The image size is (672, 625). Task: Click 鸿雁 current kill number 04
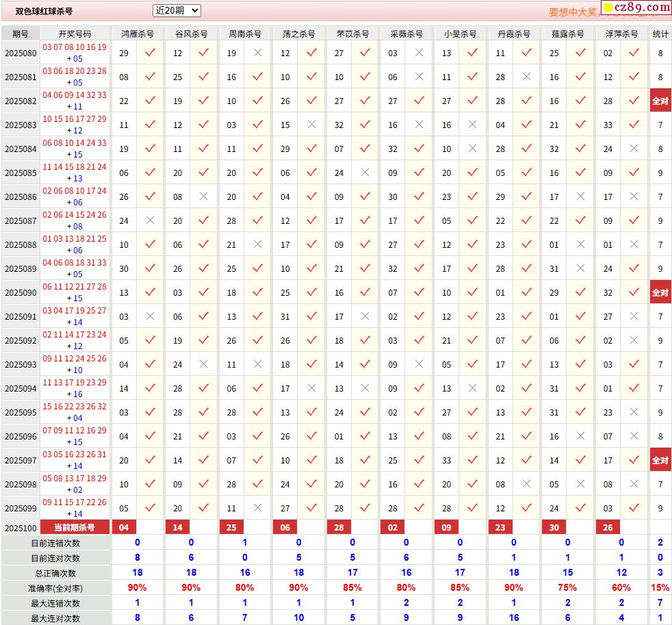pos(124,527)
